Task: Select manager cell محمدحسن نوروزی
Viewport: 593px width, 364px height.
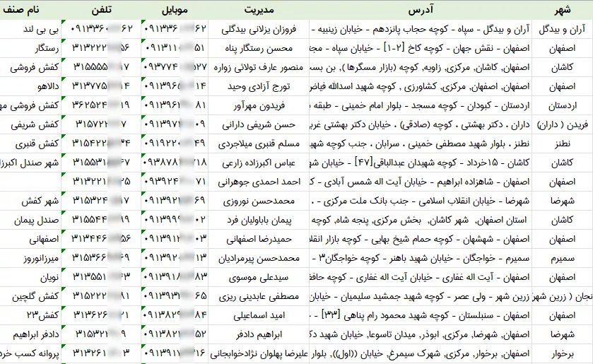Action: (259, 201)
